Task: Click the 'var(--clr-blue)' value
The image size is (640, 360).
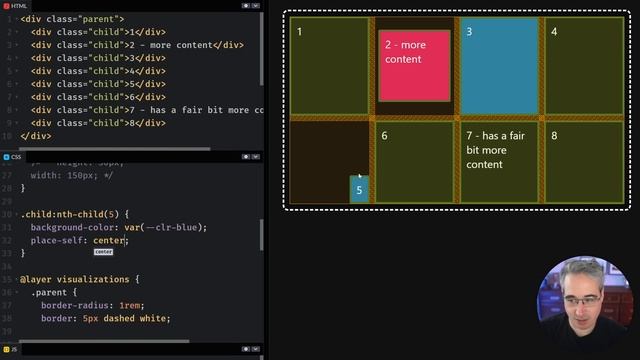Action: 163,227
